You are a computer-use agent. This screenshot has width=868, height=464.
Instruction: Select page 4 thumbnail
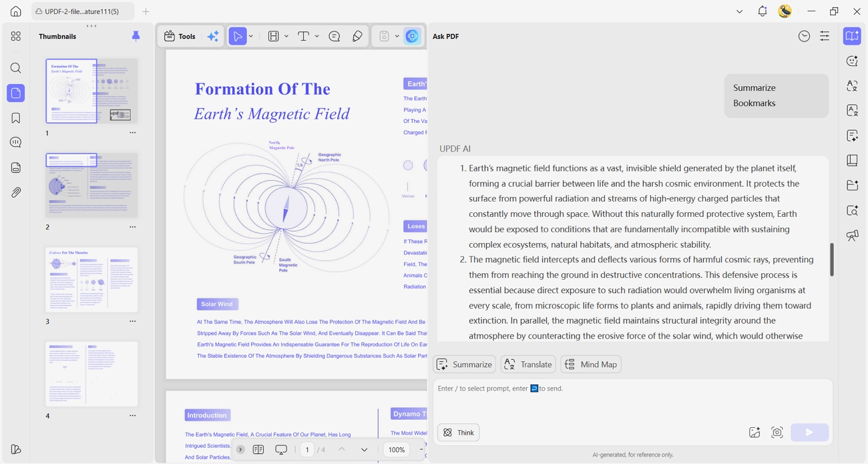click(91, 374)
